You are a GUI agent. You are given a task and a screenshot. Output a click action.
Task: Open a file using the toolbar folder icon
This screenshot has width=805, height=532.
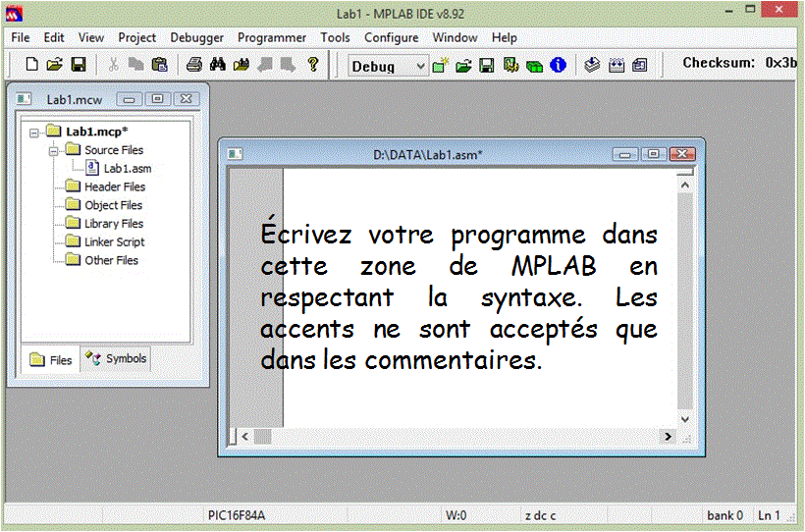[x=54, y=64]
